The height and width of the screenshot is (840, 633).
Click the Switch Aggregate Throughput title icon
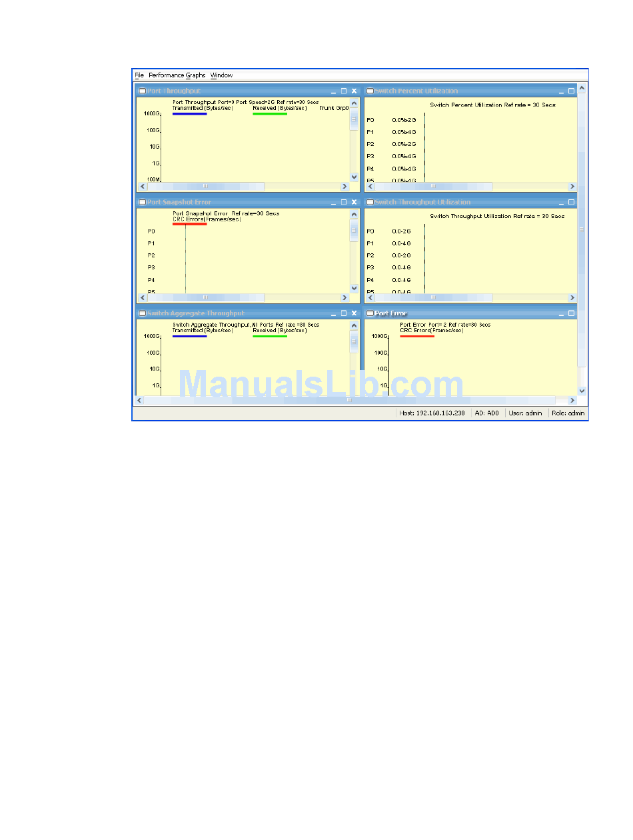142,313
